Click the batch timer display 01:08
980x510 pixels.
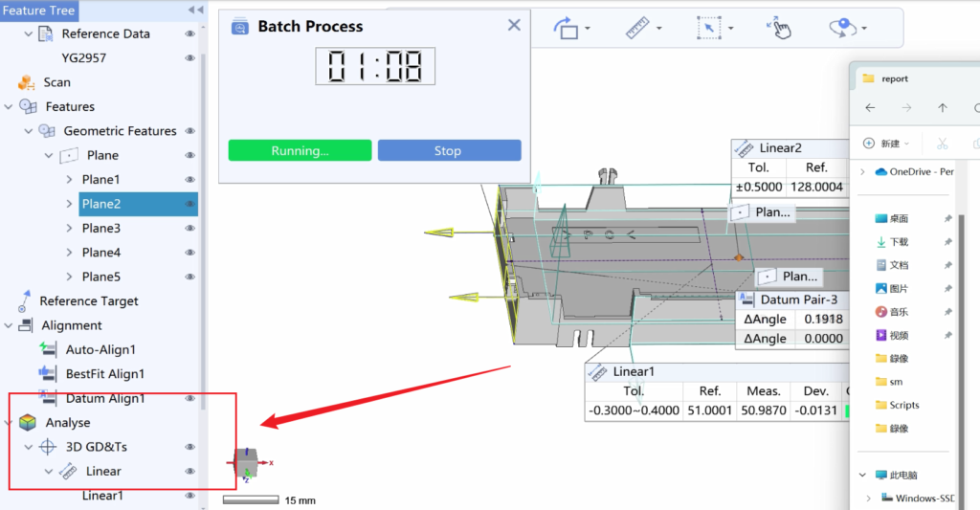[375, 66]
